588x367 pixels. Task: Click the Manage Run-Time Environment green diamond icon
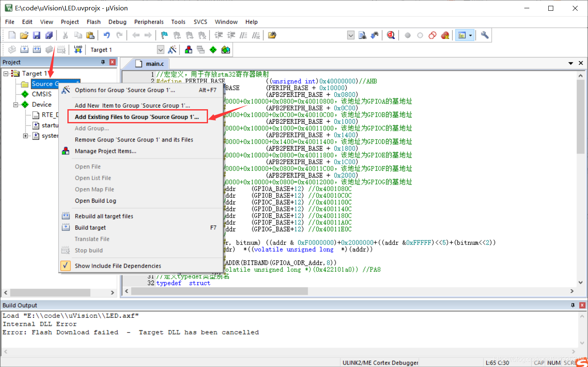click(x=213, y=50)
